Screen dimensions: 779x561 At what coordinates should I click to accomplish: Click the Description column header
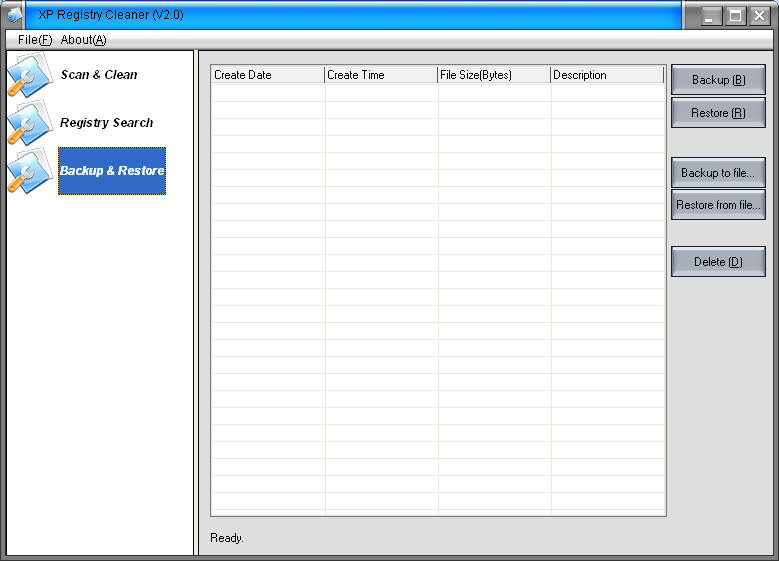coord(607,75)
